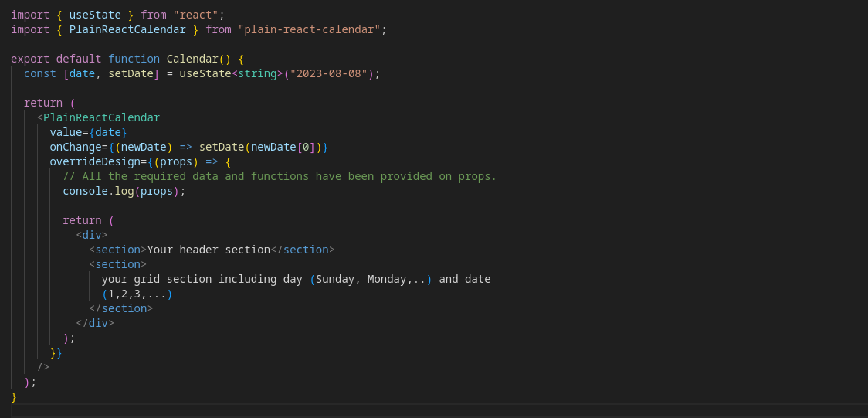
Task: Click the opening div tag
Action: coord(91,235)
